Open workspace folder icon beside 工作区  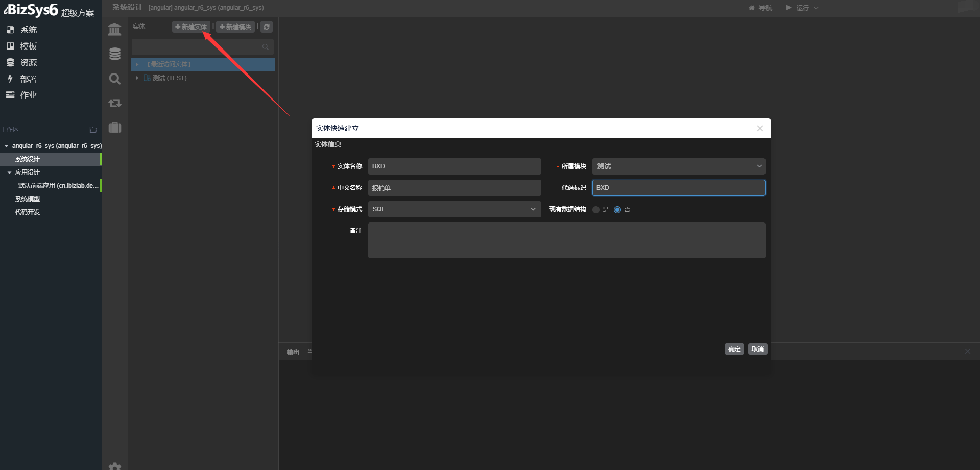(93, 130)
